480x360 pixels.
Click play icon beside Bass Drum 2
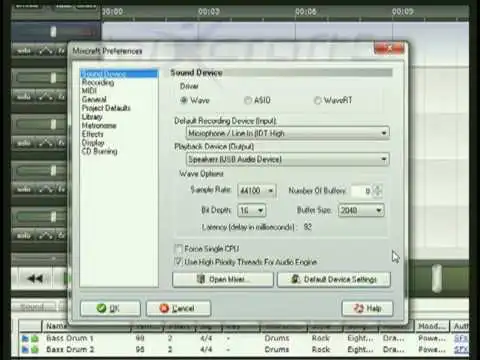coord(25,349)
